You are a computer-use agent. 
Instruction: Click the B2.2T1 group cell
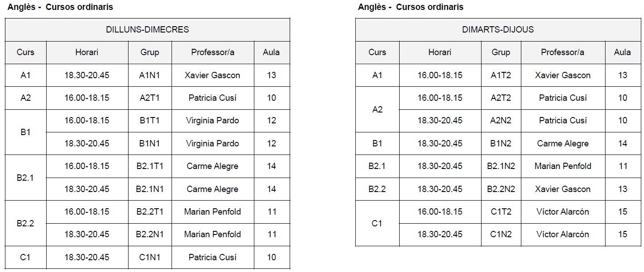click(x=150, y=211)
